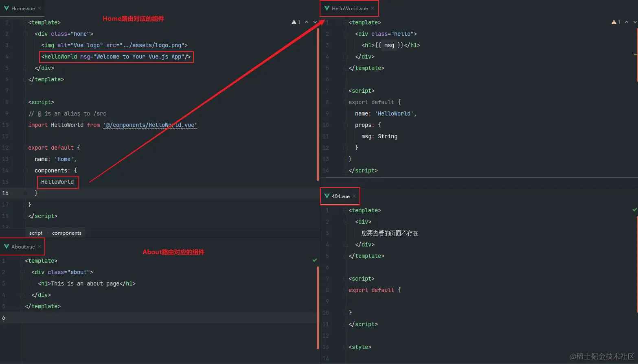This screenshot has width=638, height=364.
Task: Click the '<h1>{{ msg }}</h1>' line
Action: (x=391, y=45)
